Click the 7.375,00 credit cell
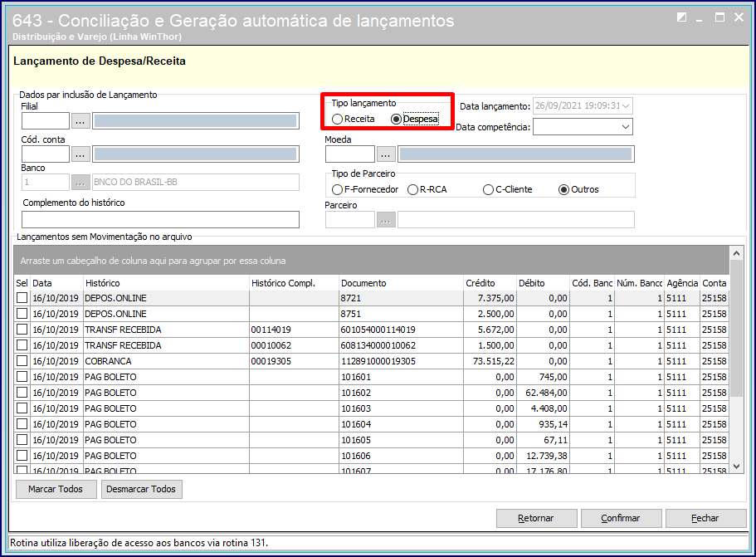 (490, 298)
